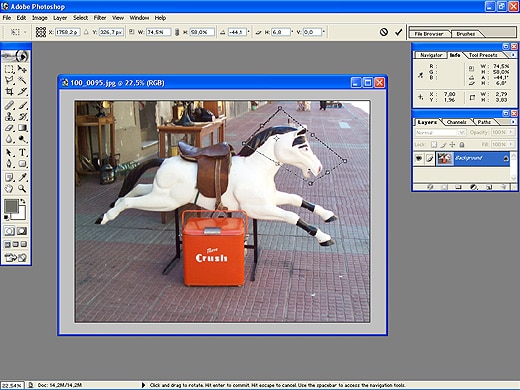Click the reference point locator grid
Screen dimensions: 520x390
click(41, 32)
